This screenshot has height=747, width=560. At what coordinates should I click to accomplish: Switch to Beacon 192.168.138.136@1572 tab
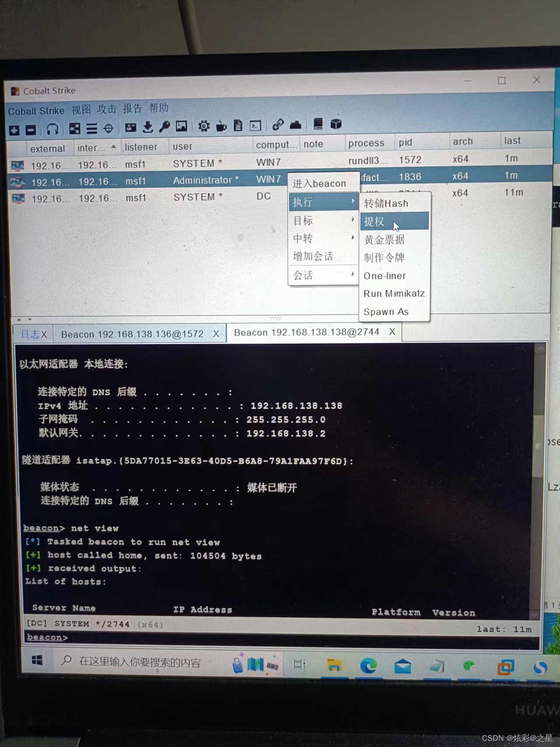132,334
